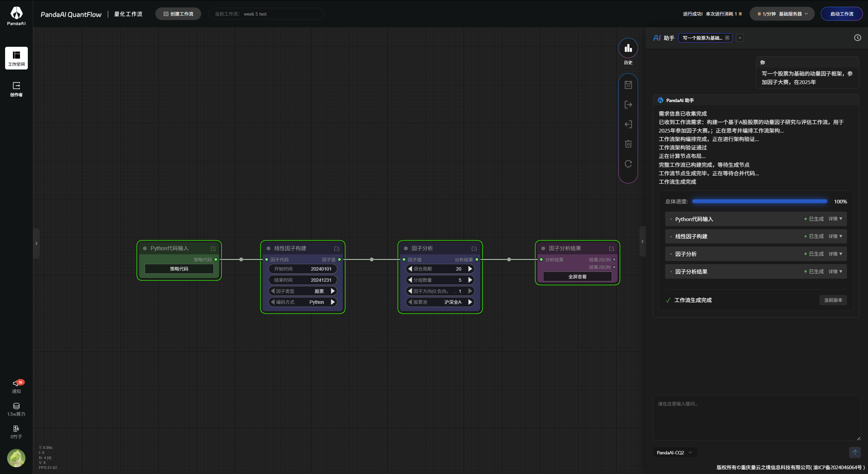Click the 策略代码 output port

pos(216,260)
